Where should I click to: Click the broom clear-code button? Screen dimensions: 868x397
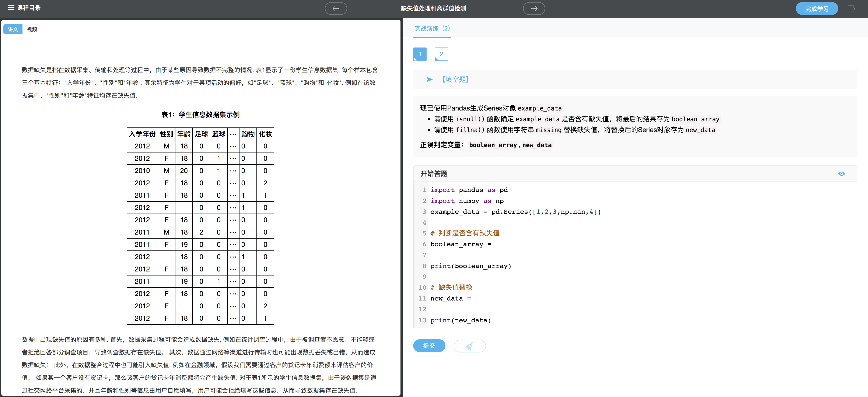pos(469,346)
